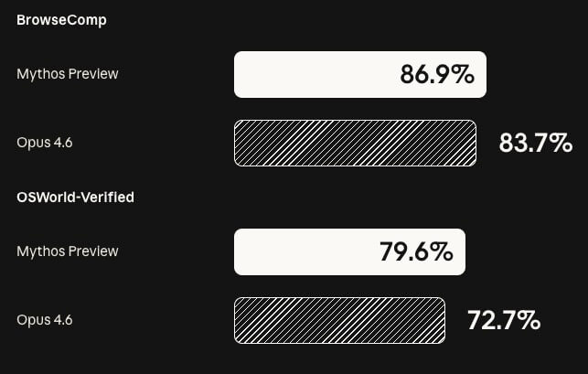Click the highest percentage shown in the chart
The image size is (588, 374).
(437, 75)
